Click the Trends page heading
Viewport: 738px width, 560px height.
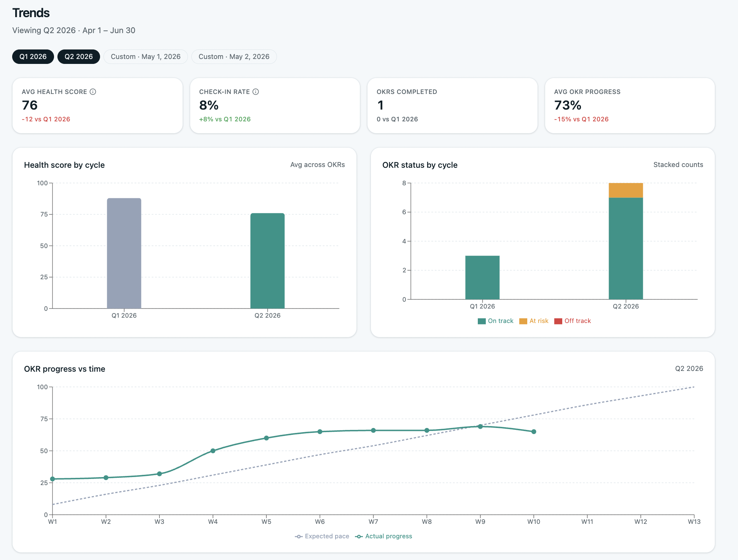(31, 13)
